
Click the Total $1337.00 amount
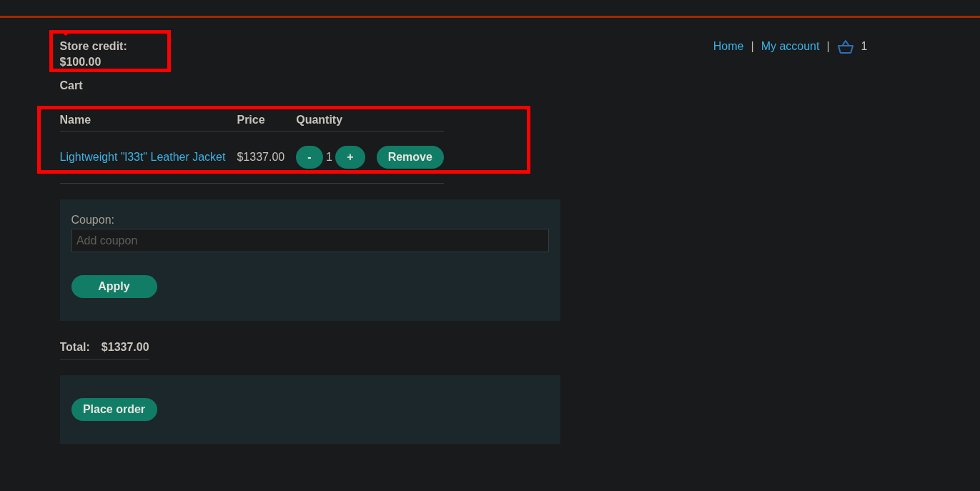[125, 347]
